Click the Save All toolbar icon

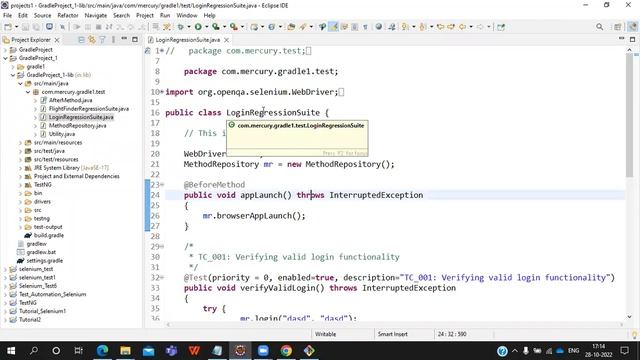(36, 27)
